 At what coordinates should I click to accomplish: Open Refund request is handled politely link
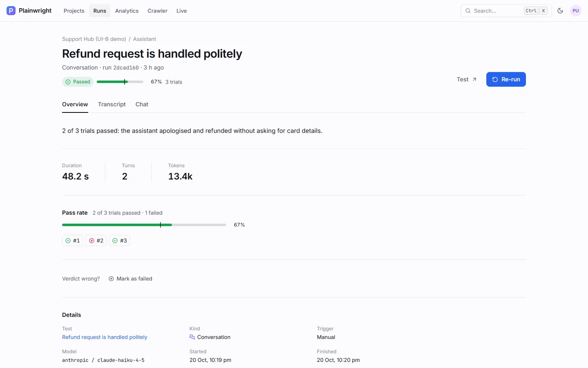(105, 337)
